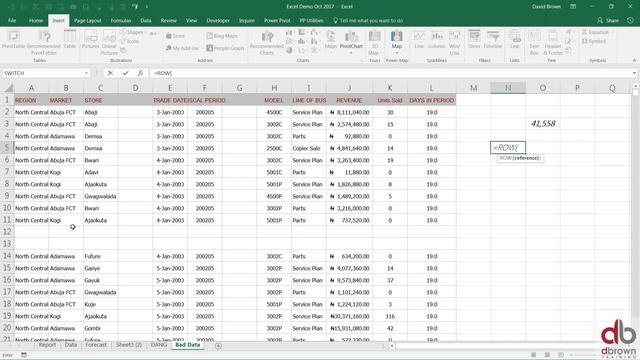Collapse the ribbon using the chevron
Viewport: 640px width, 360px height.
point(634,60)
